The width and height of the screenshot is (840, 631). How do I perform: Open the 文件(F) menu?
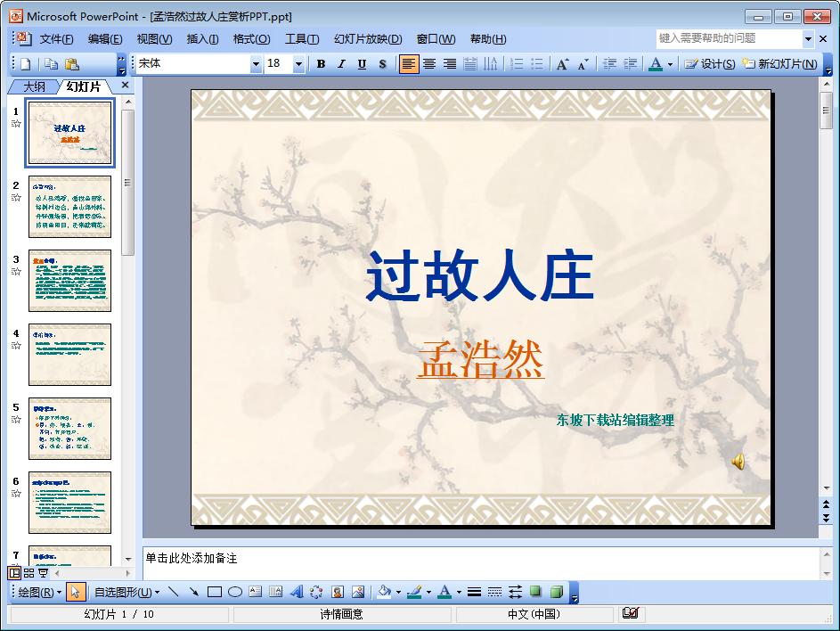point(56,39)
